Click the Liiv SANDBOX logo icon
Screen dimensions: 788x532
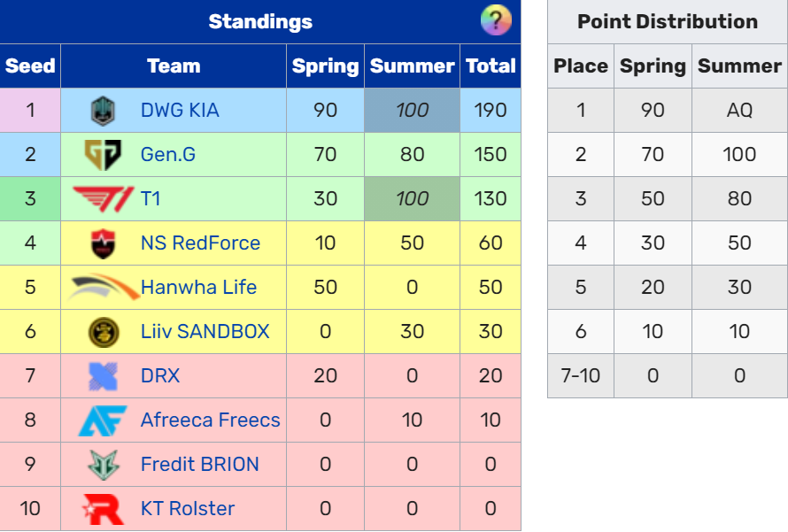104,332
